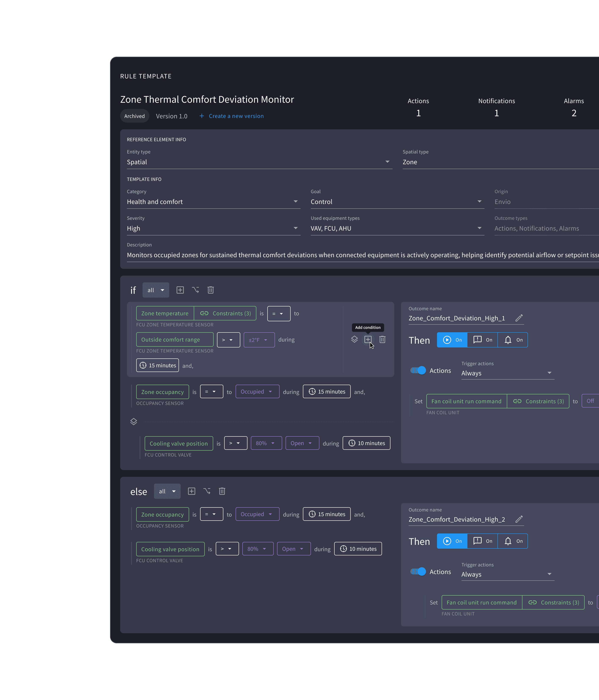Open the else 'all' match dropdown
599x700 pixels.
pos(167,491)
